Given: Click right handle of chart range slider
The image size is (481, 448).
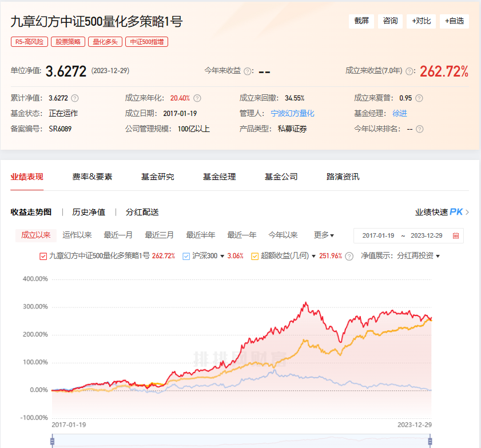Looking at the screenshot, I should click(430, 441).
